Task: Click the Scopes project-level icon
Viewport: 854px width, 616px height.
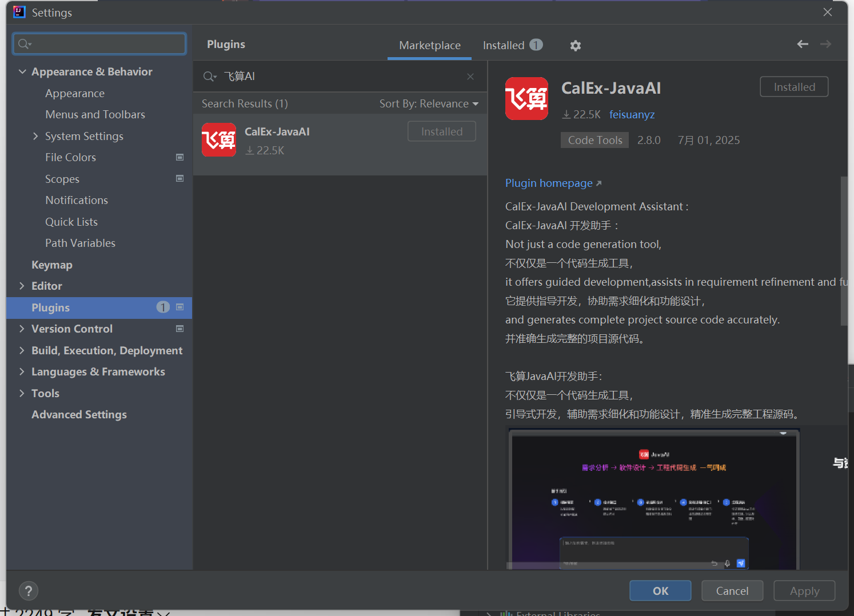Action: click(x=180, y=179)
